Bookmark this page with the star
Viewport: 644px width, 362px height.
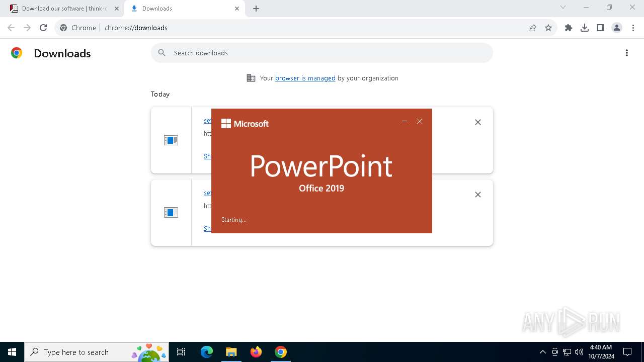(x=548, y=28)
